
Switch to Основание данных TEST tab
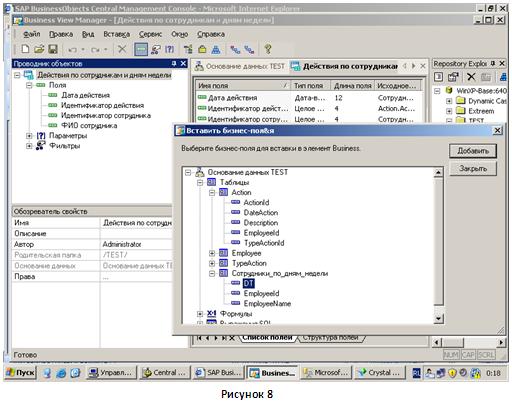pyautogui.click(x=240, y=66)
